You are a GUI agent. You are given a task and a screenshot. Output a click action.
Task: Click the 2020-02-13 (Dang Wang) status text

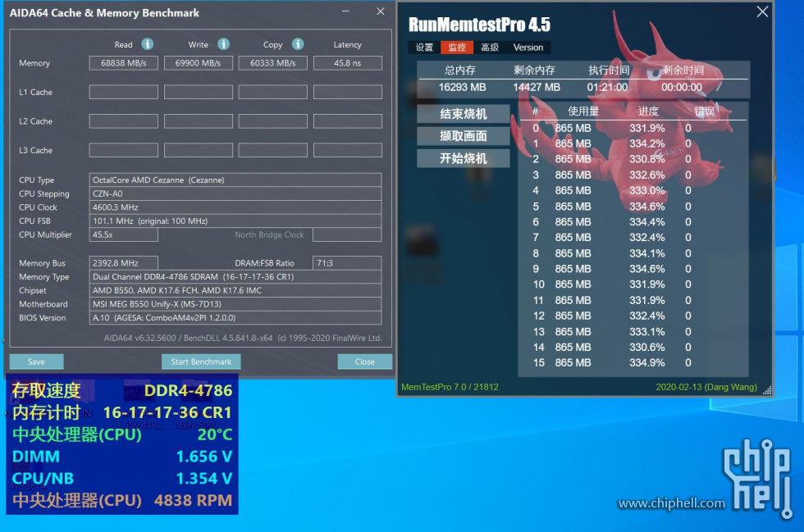[706, 387]
